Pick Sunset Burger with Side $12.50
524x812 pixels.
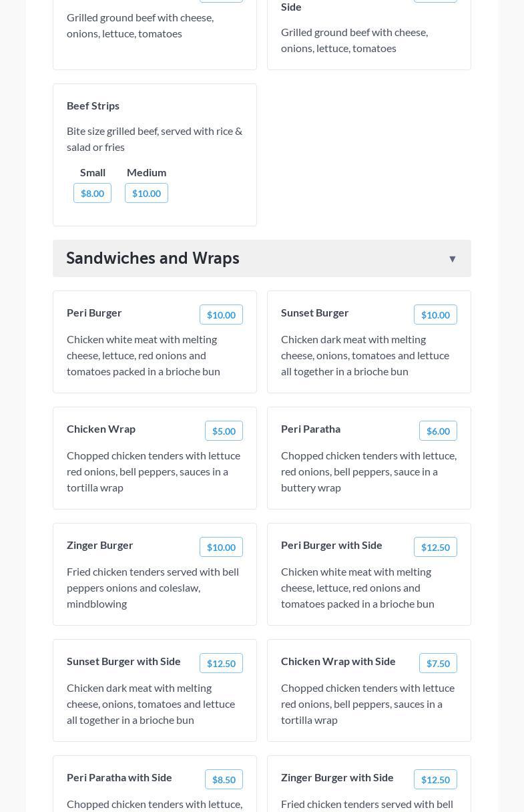pyautogui.click(x=221, y=664)
